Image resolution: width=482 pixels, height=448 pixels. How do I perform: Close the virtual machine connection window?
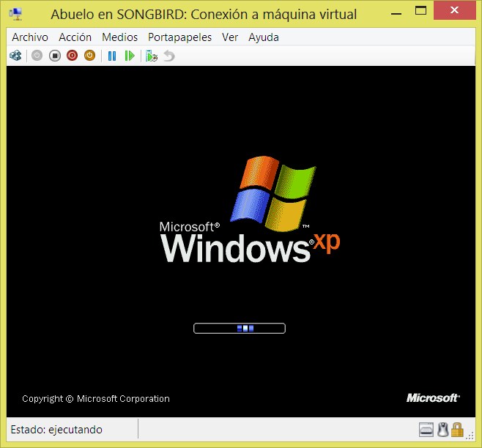[454, 10]
